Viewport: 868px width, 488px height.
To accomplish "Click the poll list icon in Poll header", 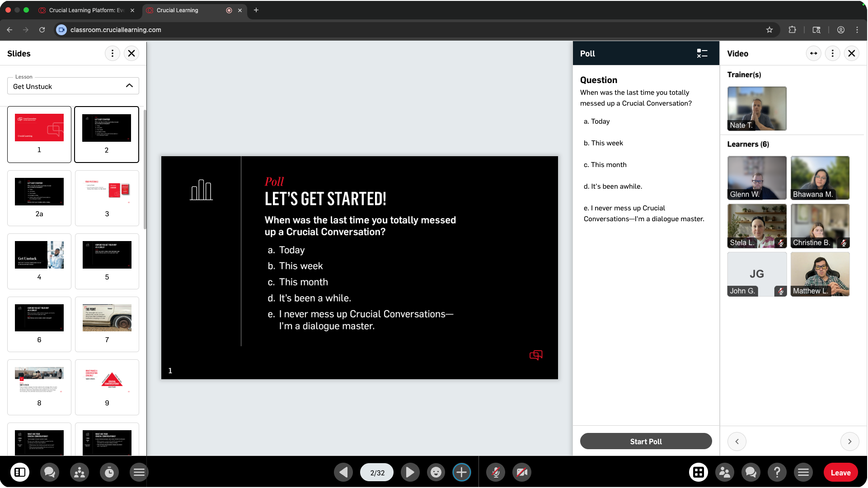I will coord(702,53).
